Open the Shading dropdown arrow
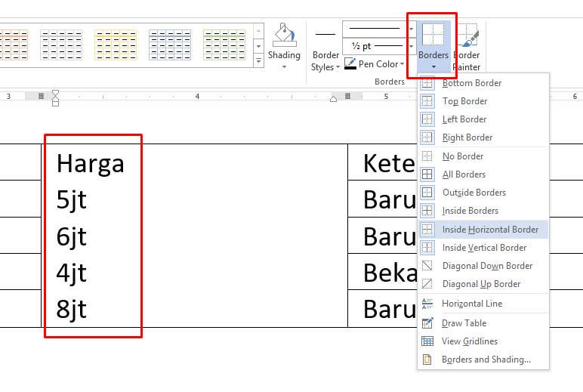 [284, 67]
